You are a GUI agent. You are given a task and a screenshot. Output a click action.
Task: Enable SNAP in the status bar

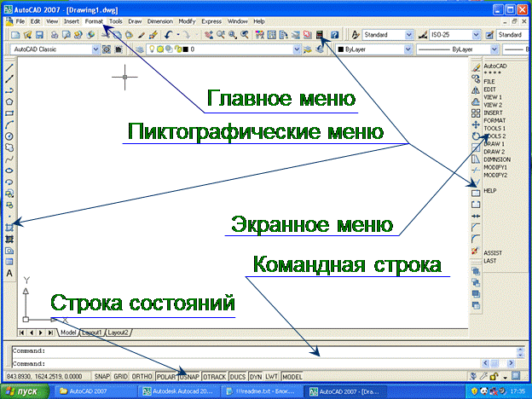101,377
